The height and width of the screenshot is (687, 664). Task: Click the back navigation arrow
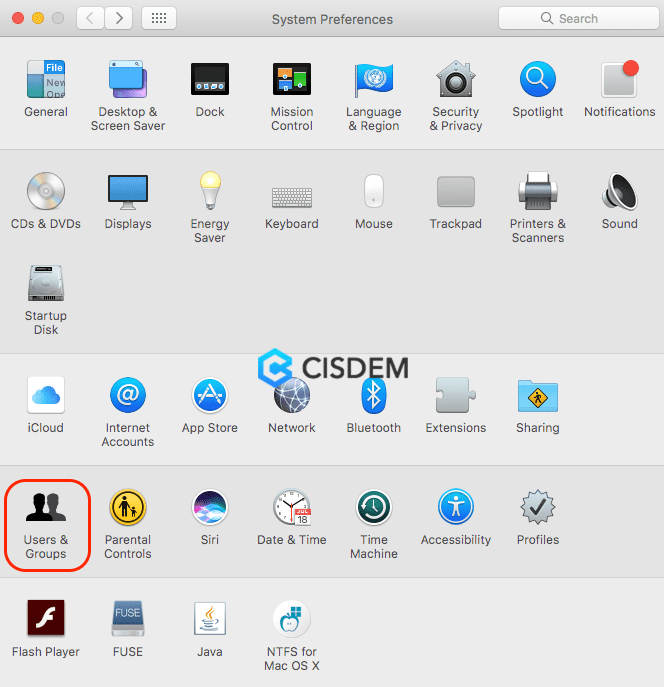[x=90, y=18]
